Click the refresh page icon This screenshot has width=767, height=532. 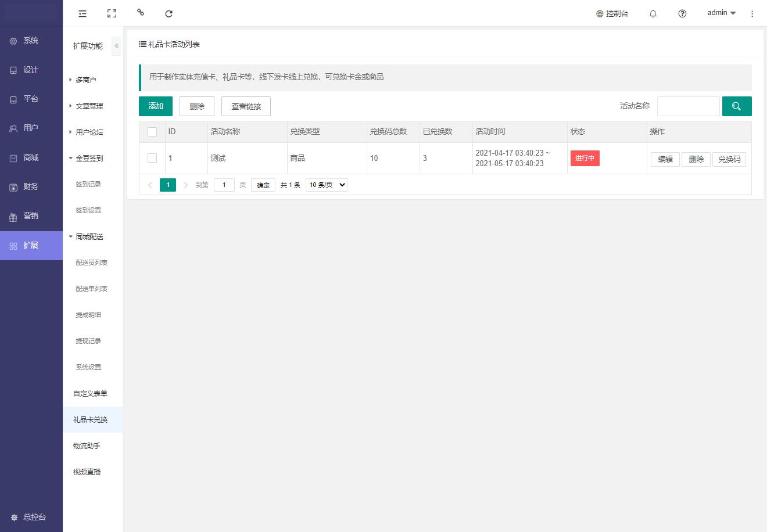169,13
